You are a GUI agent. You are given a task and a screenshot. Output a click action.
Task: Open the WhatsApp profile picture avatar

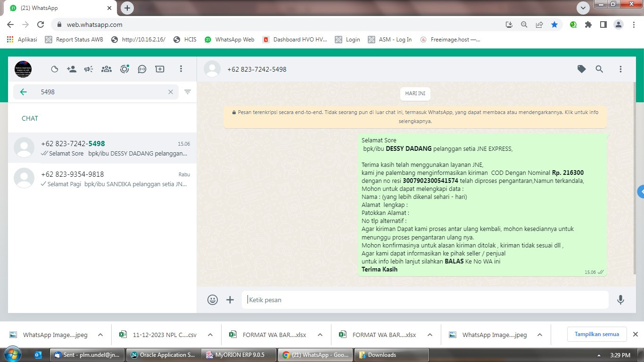[23, 69]
